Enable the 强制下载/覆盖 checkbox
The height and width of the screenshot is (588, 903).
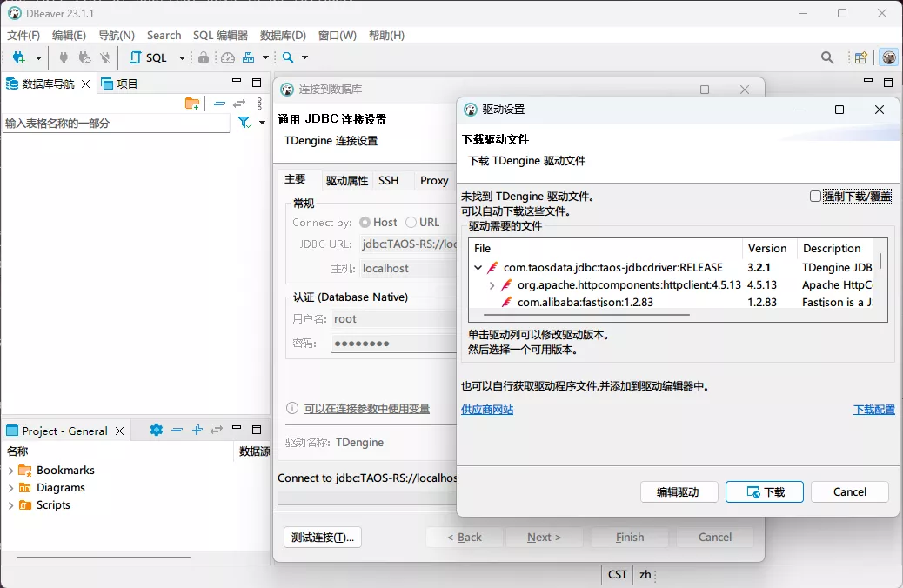tap(815, 197)
